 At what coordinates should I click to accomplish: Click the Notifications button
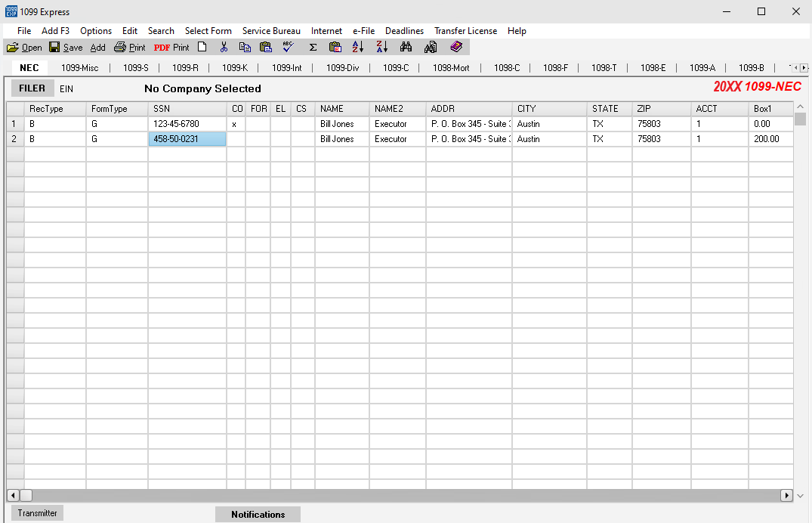(258, 515)
